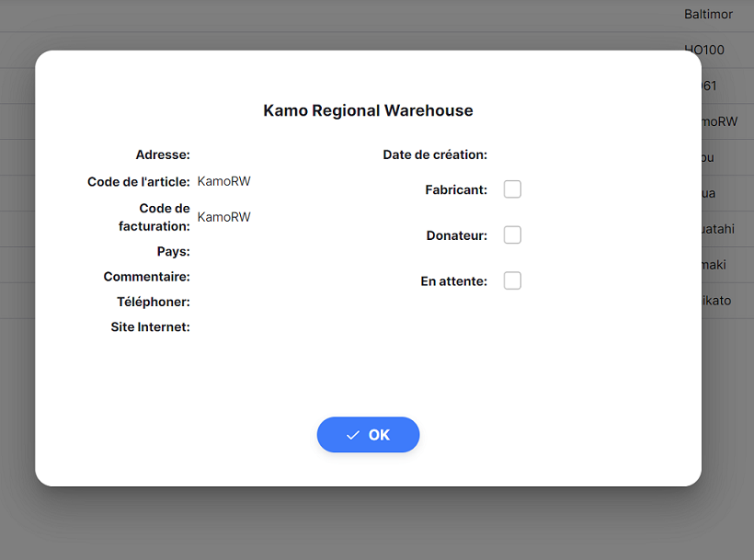
Task: Click the Pays label
Action: [173, 251]
